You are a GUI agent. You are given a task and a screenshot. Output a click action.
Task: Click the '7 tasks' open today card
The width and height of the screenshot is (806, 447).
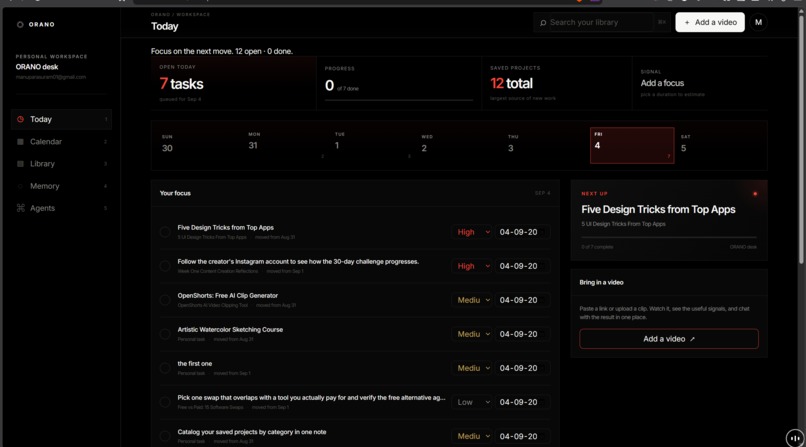click(x=234, y=83)
